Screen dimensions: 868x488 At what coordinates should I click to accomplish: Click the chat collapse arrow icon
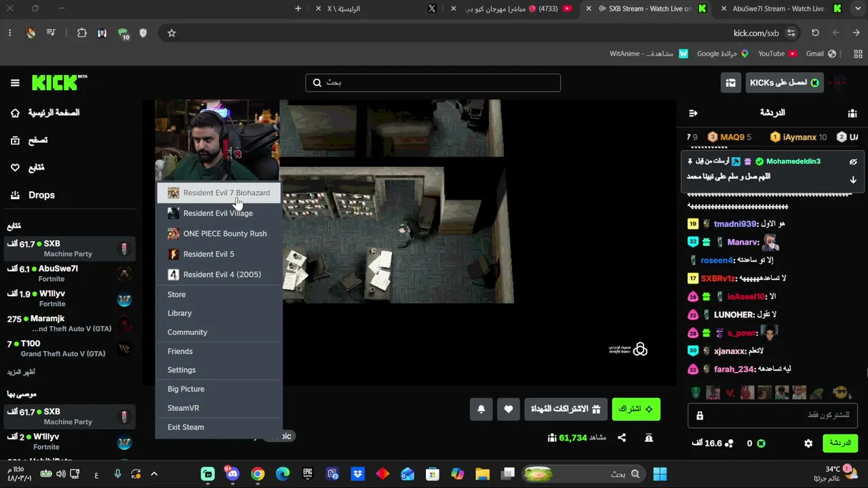tap(692, 113)
